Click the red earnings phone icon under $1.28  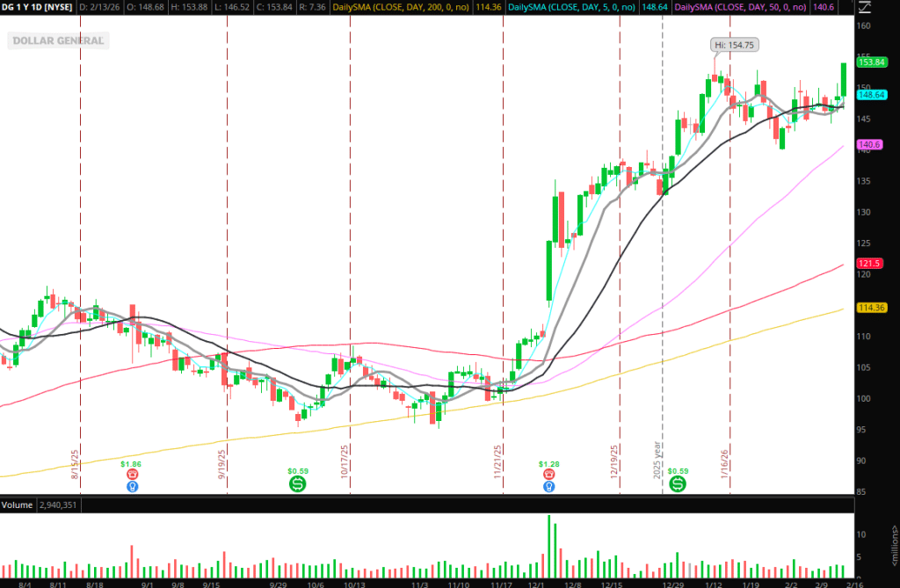pos(550,473)
